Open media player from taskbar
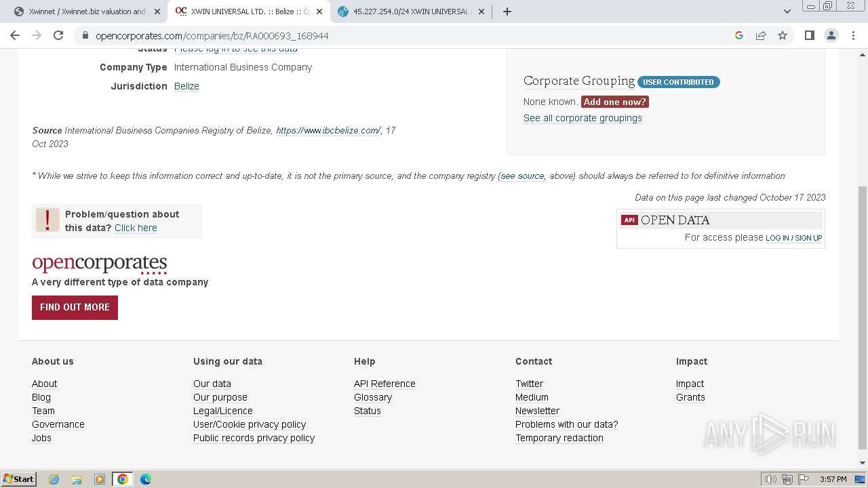 pyautogui.click(x=100, y=479)
